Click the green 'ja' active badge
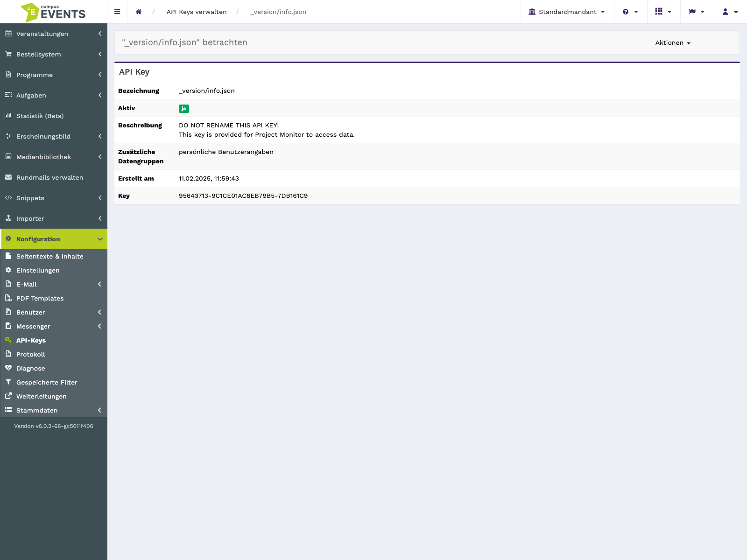The height and width of the screenshot is (560, 747). (184, 109)
